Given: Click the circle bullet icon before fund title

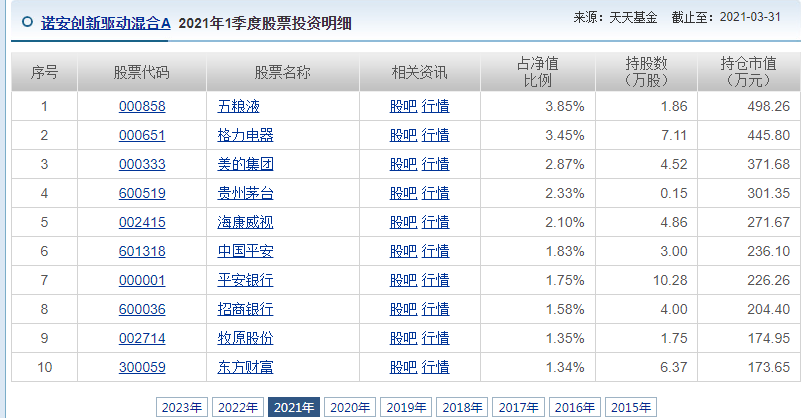Looking at the screenshot, I should point(28,22).
